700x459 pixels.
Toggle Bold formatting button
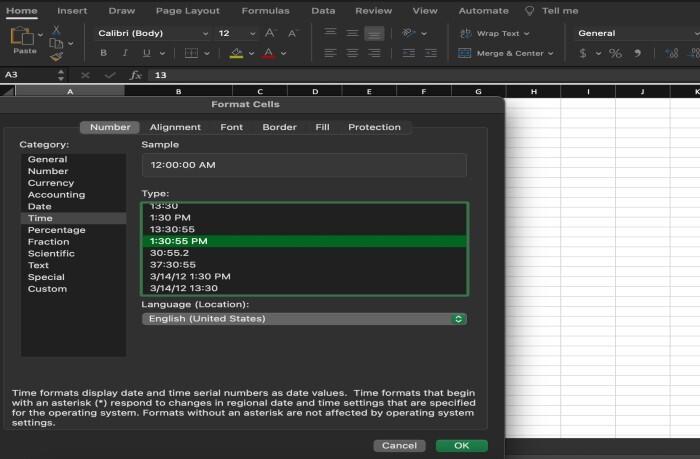[101, 53]
